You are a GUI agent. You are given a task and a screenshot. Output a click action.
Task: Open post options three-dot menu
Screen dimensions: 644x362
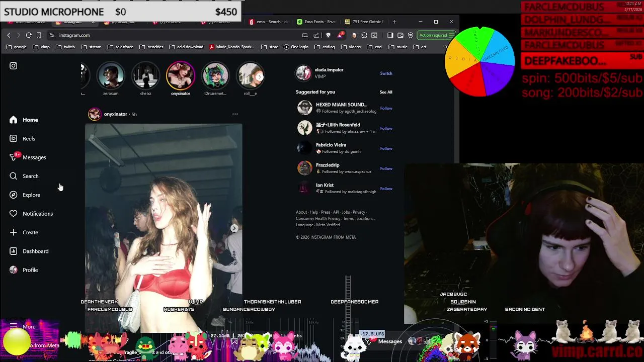pyautogui.click(x=235, y=114)
